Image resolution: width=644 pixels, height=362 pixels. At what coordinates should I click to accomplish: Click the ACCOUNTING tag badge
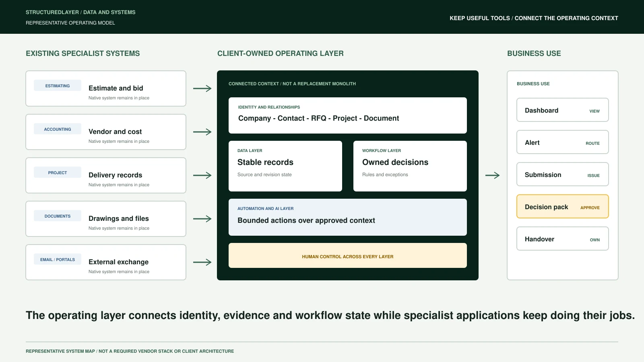[x=58, y=129]
